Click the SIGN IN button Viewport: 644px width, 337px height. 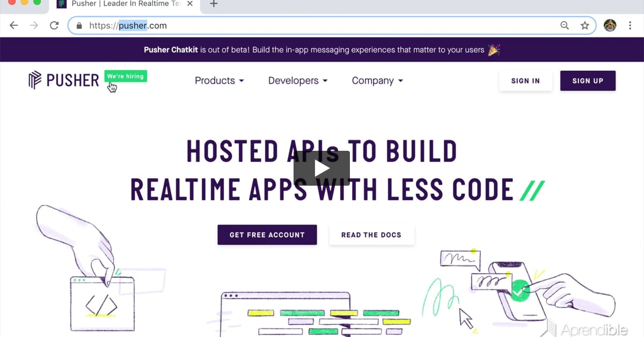(525, 80)
